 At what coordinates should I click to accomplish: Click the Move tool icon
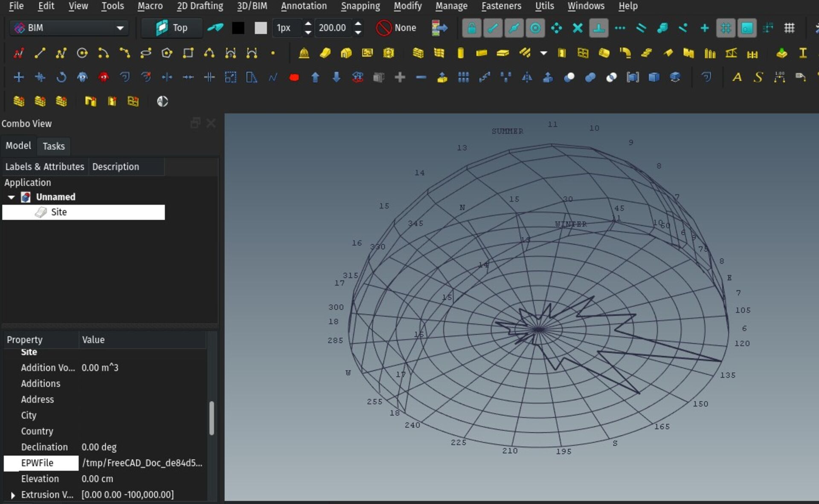(18, 77)
